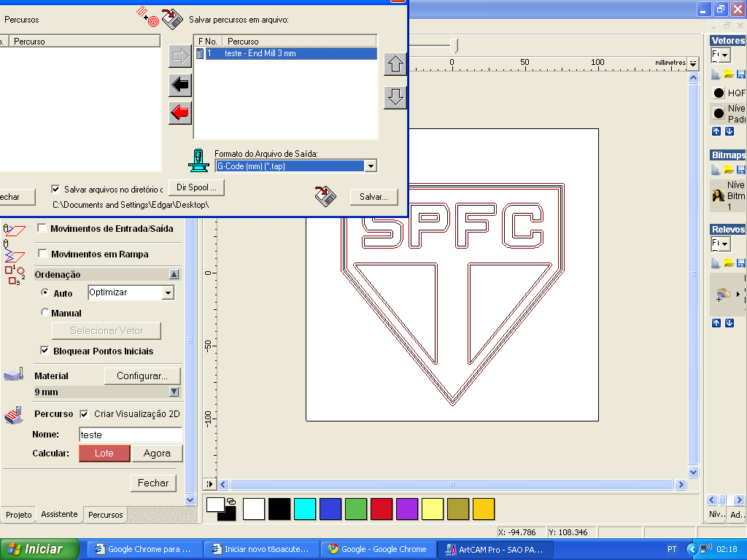The width and height of the screenshot is (747, 560).
Task: Collapse the Ordenação section
Action: [174, 274]
